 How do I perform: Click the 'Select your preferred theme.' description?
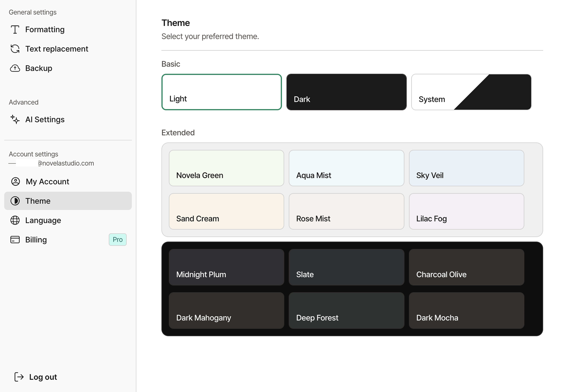click(x=210, y=36)
